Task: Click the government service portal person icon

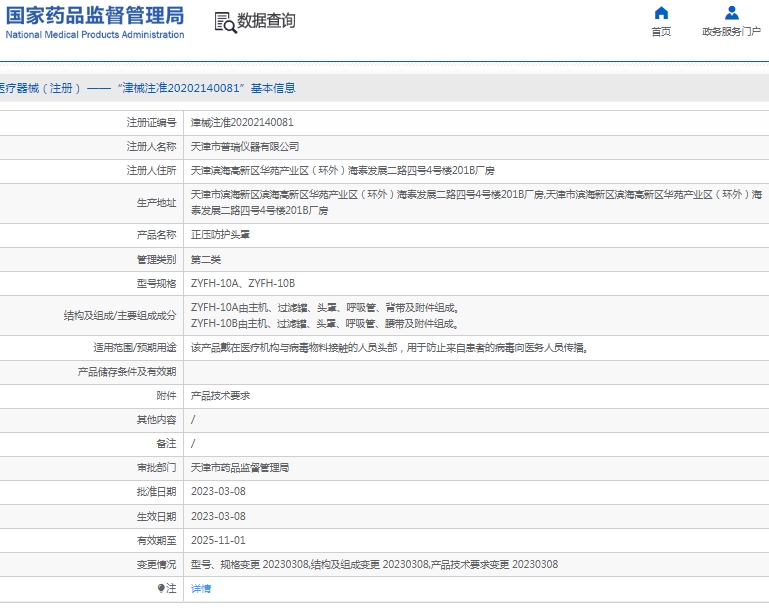Action: pyautogui.click(x=731, y=13)
